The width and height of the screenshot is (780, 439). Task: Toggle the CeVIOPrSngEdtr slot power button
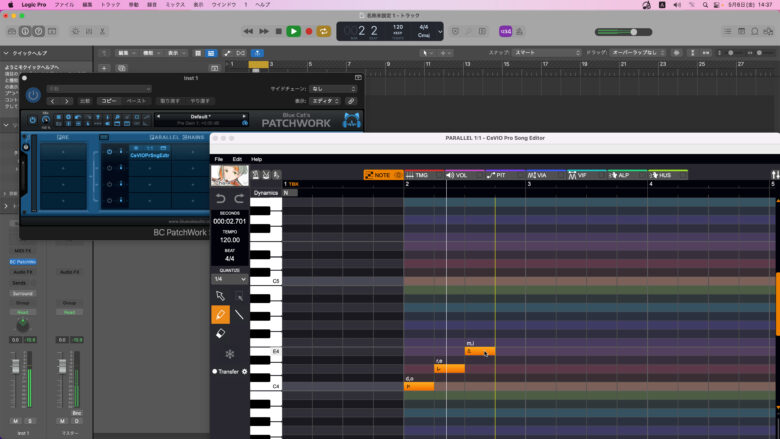tap(109, 152)
